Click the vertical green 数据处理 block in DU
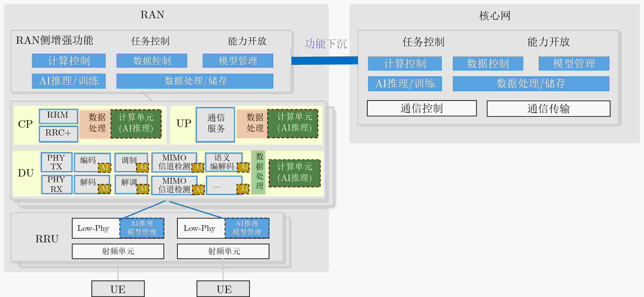Viewport: 644px width, 297px height. point(258,172)
